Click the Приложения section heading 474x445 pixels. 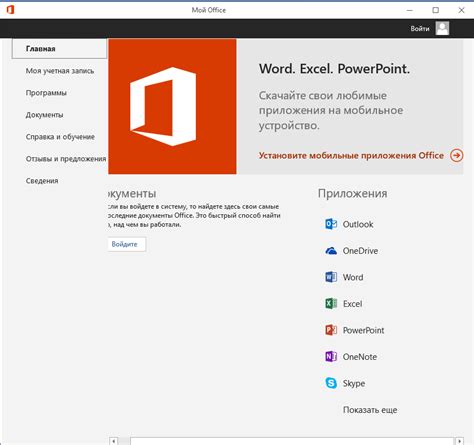click(352, 193)
